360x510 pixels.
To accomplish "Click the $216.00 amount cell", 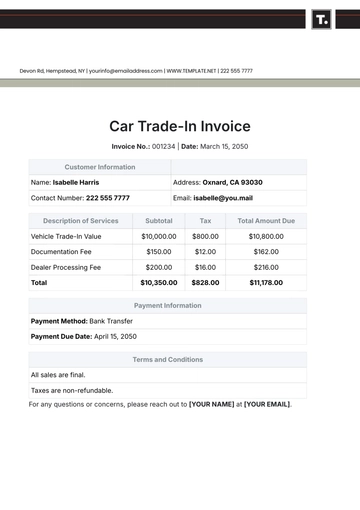I will point(266,267).
